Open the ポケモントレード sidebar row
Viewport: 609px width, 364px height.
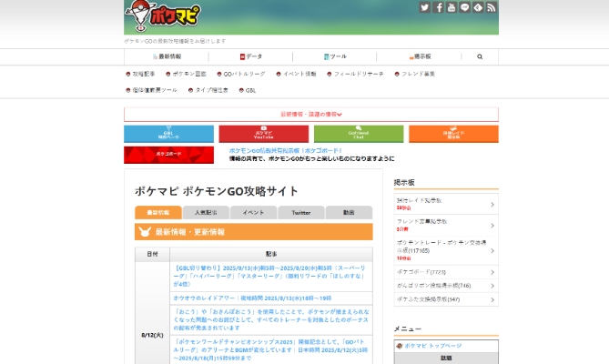[x=446, y=250]
